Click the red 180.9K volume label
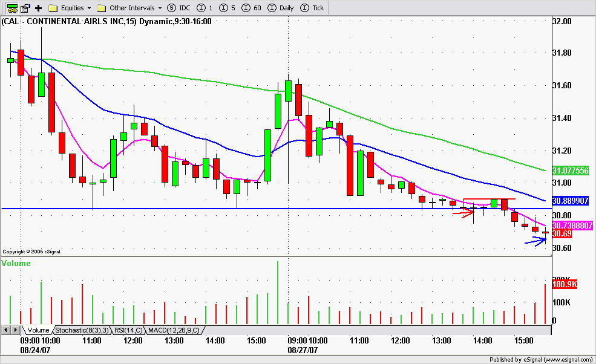 [x=565, y=284]
